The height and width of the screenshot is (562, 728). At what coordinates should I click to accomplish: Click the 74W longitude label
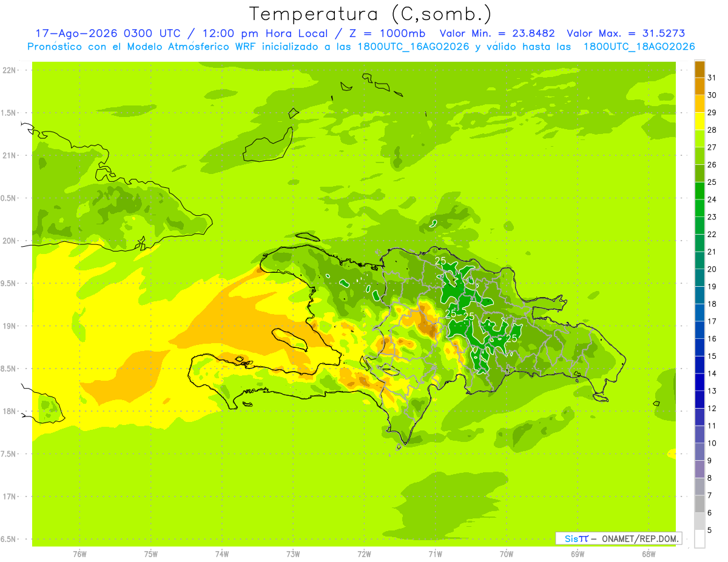[x=221, y=554]
